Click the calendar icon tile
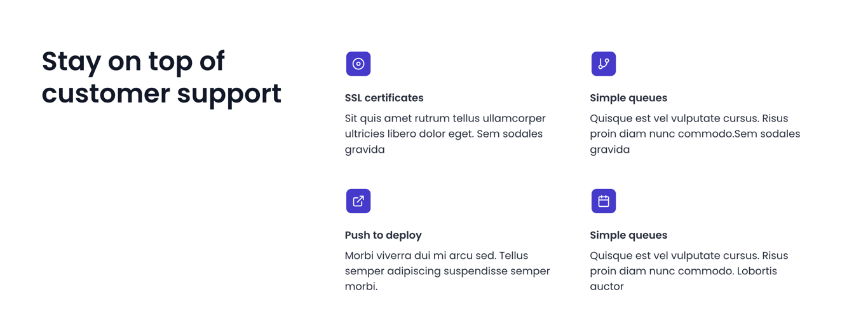 point(604,201)
